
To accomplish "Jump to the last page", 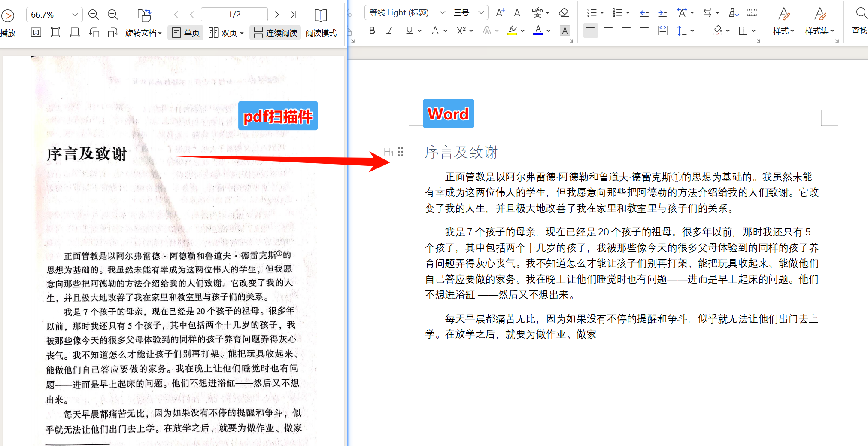I will tap(294, 14).
